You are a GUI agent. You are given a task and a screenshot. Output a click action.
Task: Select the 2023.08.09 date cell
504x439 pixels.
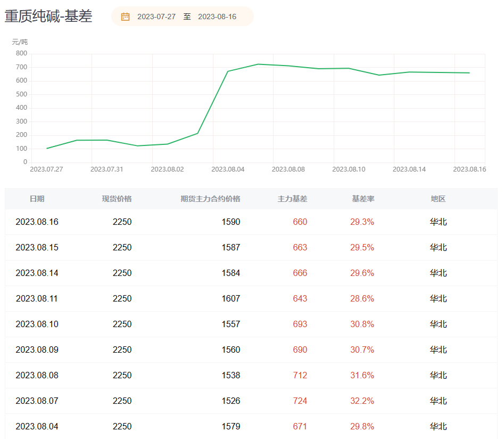[x=37, y=350]
